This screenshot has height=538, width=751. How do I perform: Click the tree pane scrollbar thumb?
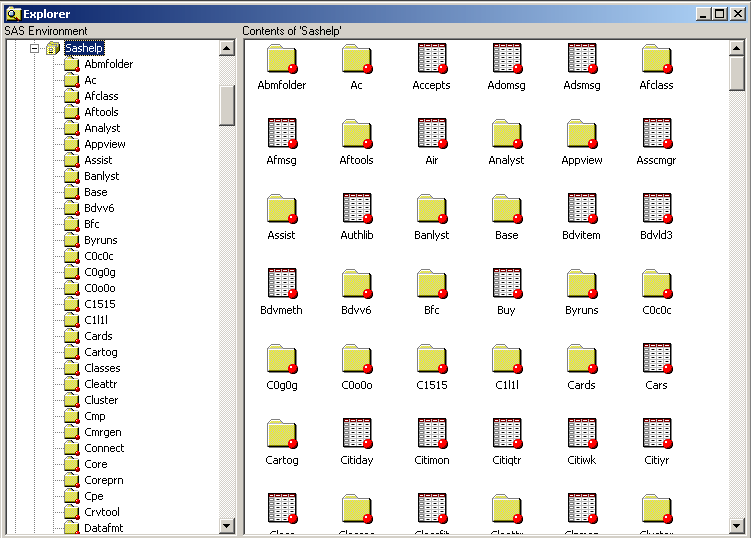(227, 105)
